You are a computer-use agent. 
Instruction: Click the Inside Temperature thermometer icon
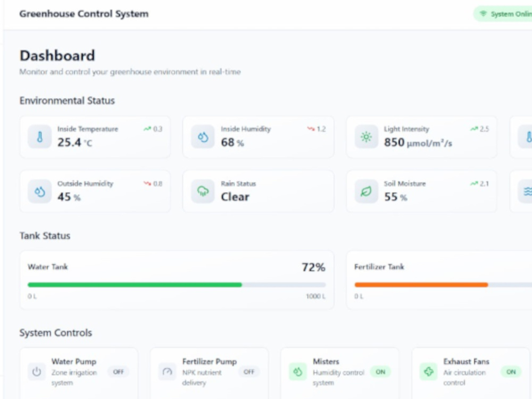[40, 137]
